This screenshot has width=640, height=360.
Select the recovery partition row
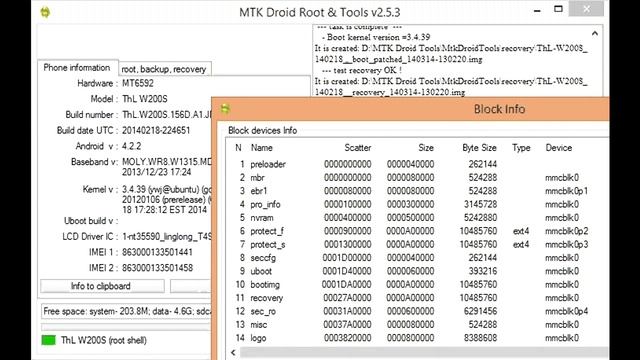tap(416, 298)
